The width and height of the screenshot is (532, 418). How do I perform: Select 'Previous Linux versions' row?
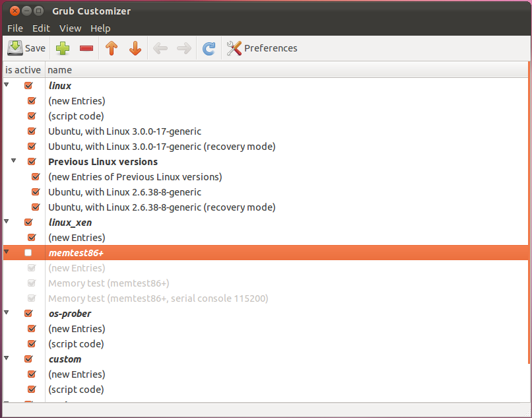[x=103, y=162]
